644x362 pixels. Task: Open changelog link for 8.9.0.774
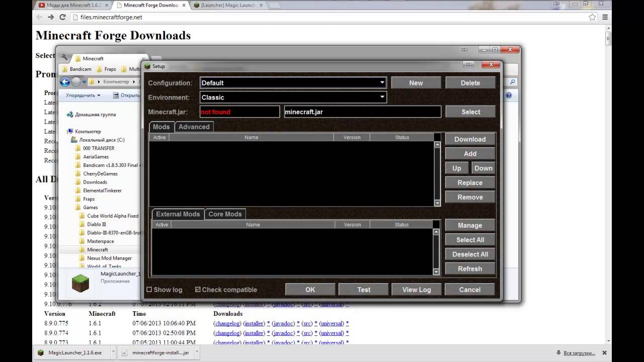click(227, 333)
